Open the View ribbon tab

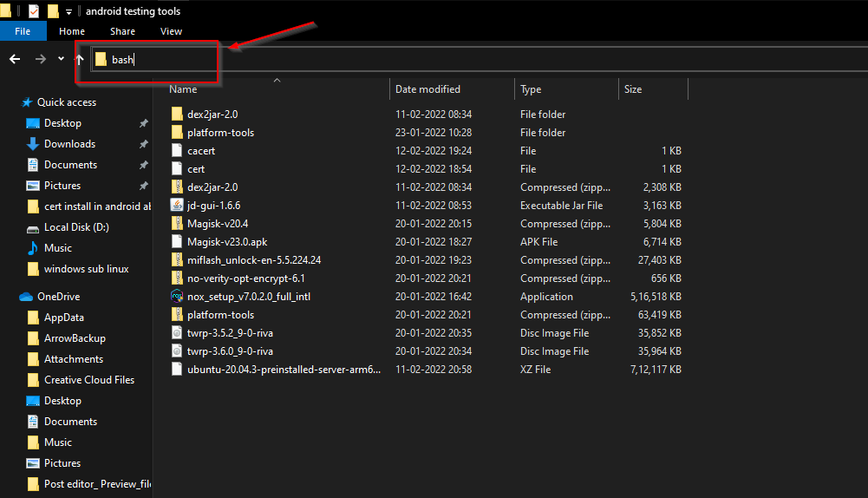(171, 31)
